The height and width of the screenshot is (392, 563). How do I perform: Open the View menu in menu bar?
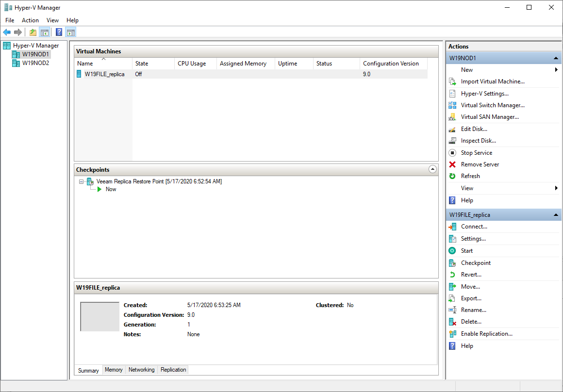pos(52,20)
